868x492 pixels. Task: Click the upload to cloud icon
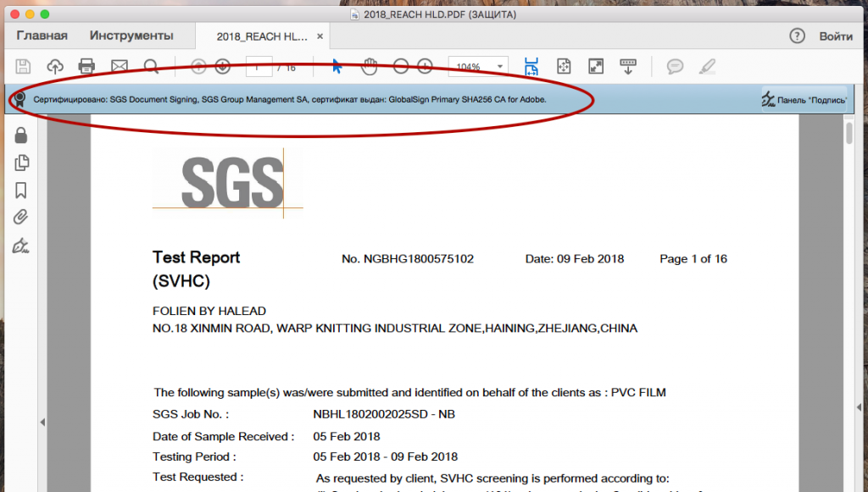pyautogui.click(x=55, y=66)
